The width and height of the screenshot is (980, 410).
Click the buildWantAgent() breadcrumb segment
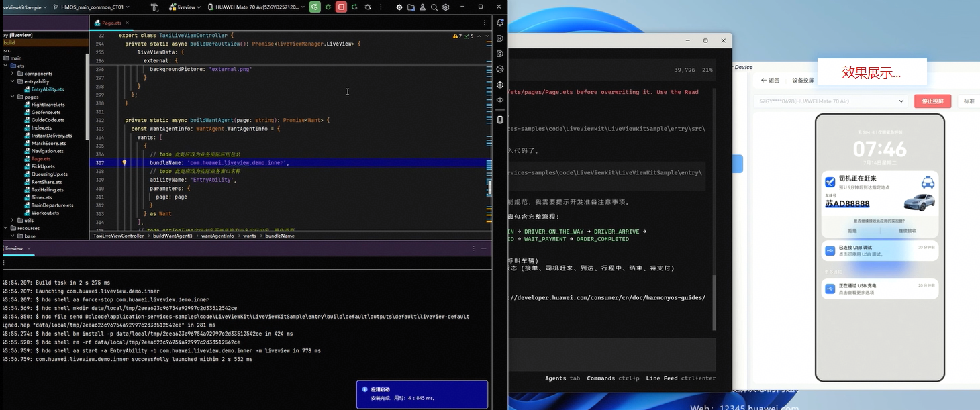[x=173, y=236]
